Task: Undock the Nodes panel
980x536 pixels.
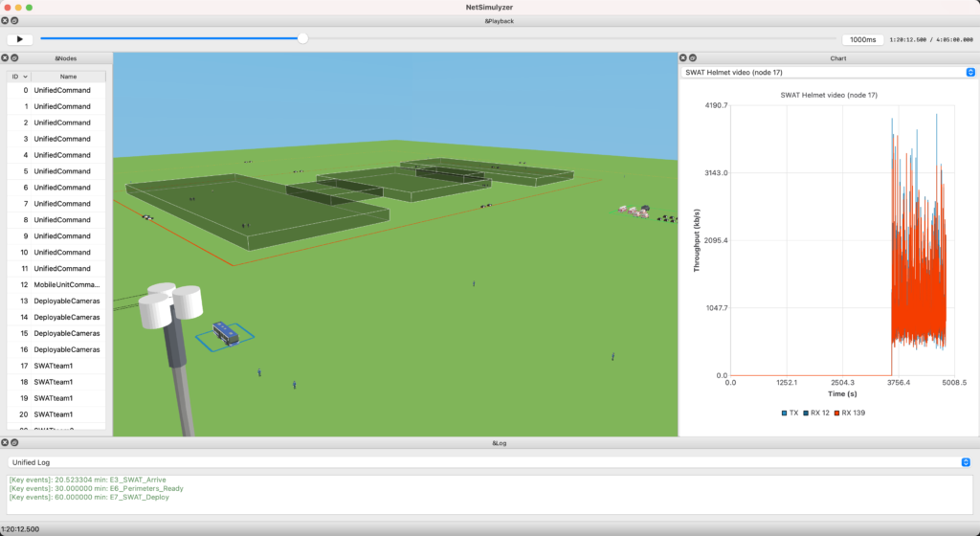Action: pyautogui.click(x=14, y=57)
